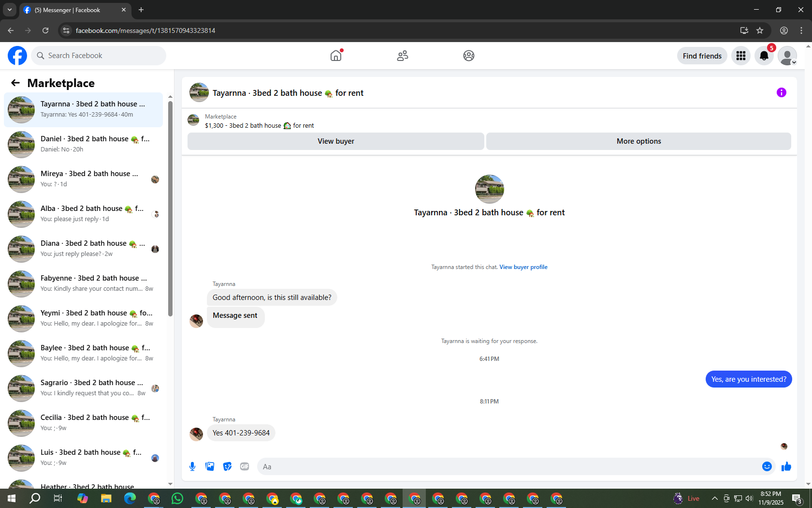
Task: Open WhatsApp from the taskbar
Action: pos(177,498)
